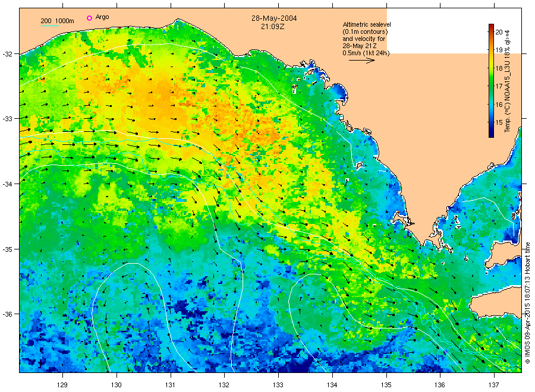Click the '-36' latitude axis label
The width and height of the screenshot is (535, 392).
7,314
